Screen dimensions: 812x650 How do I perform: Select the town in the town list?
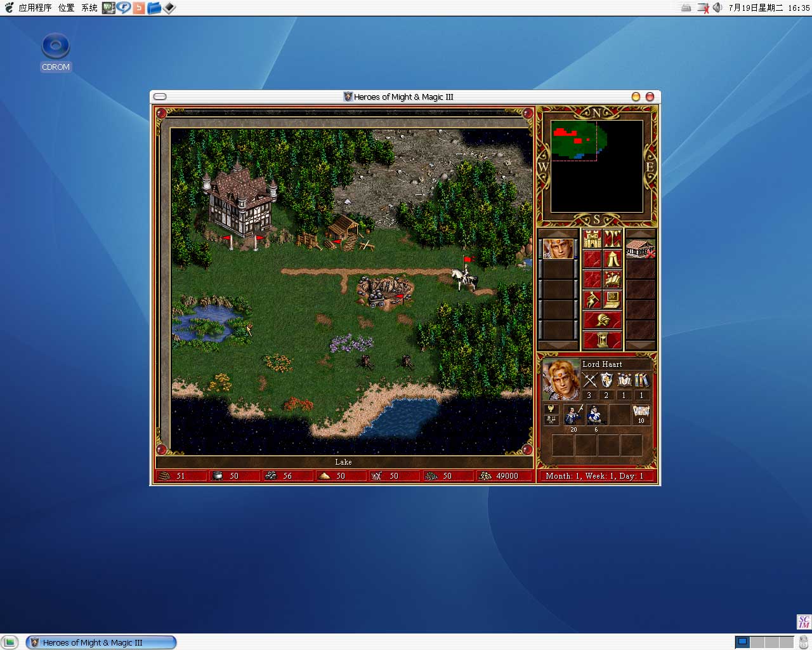[x=640, y=249]
